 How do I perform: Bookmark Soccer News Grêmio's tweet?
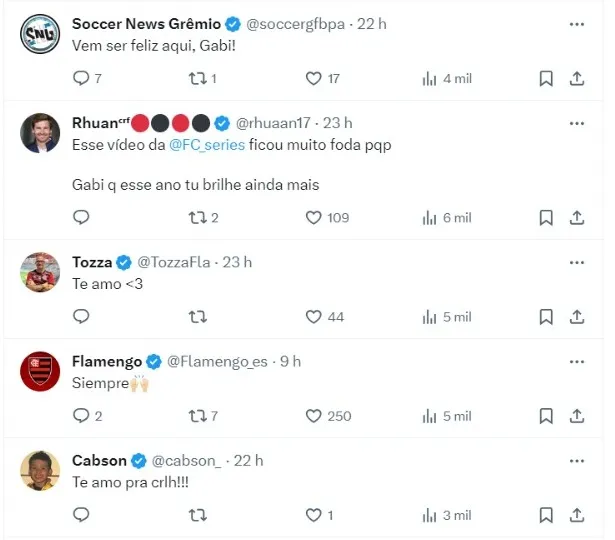click(x=546, y=78)
